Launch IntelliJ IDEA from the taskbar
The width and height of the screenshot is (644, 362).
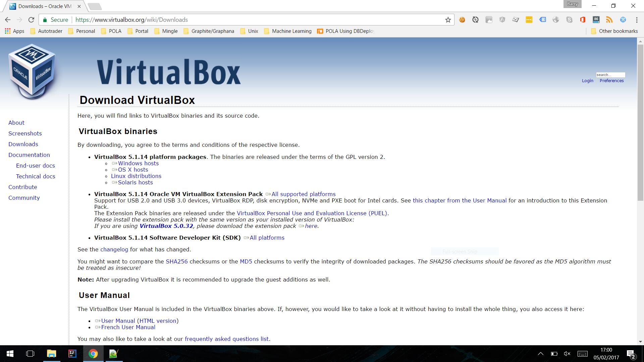(x=72, y=354)
